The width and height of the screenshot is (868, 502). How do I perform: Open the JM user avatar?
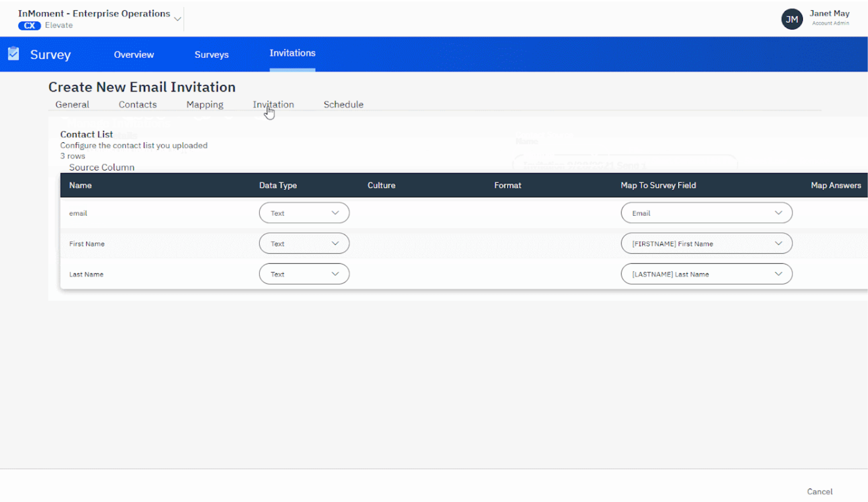(792, 19)
